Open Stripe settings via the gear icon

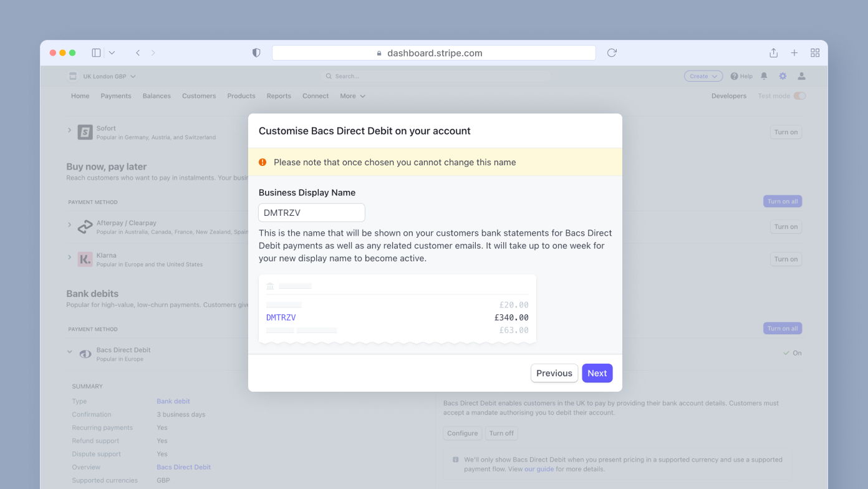pos(783,75)
